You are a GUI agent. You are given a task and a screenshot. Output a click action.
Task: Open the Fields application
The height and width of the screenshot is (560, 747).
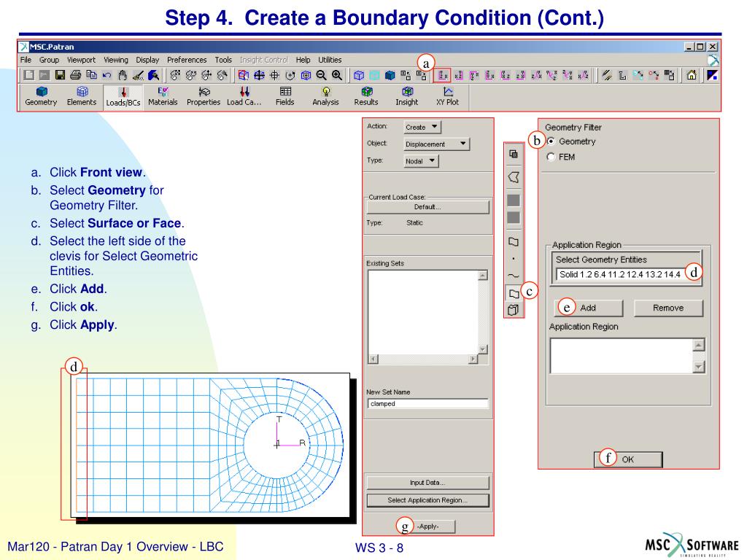285,96
